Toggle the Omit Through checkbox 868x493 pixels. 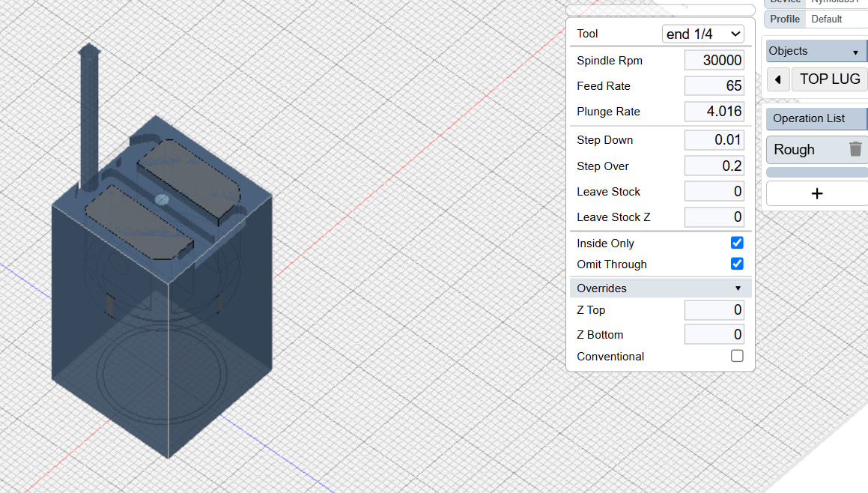pyautogui.click(x=737, y=264)
